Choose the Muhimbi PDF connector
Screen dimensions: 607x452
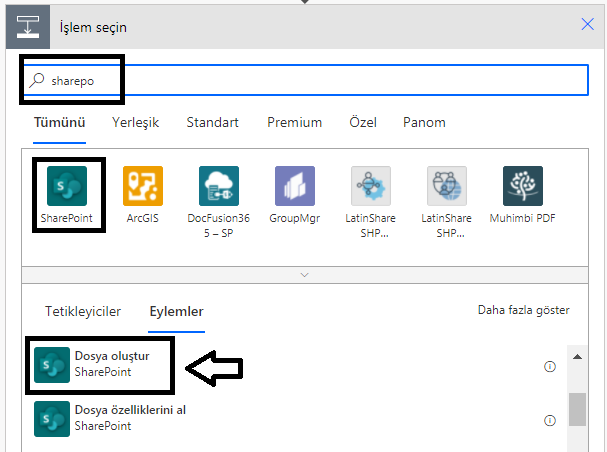pyautogui.click(x=523, y=186)
